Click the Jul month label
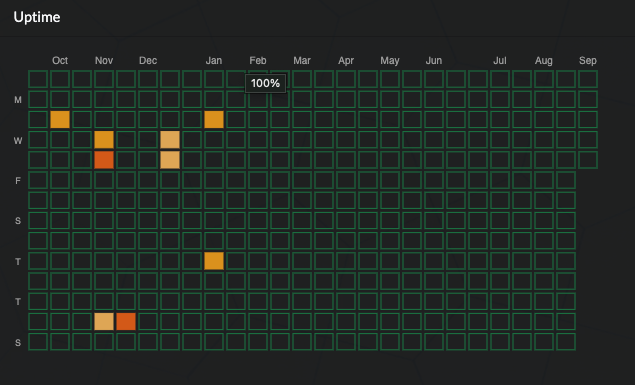The height and width of the screenshot is (385, 635). (x=500, y=61)
